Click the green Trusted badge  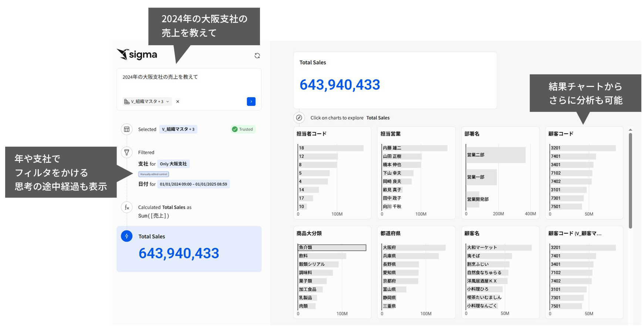[x=243, y=129]
